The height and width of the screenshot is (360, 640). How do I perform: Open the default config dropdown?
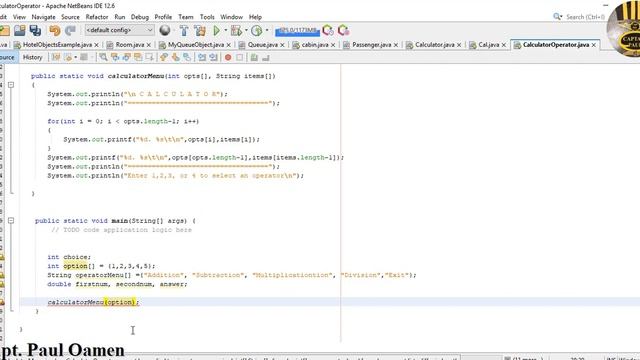[x=119, y=30]
